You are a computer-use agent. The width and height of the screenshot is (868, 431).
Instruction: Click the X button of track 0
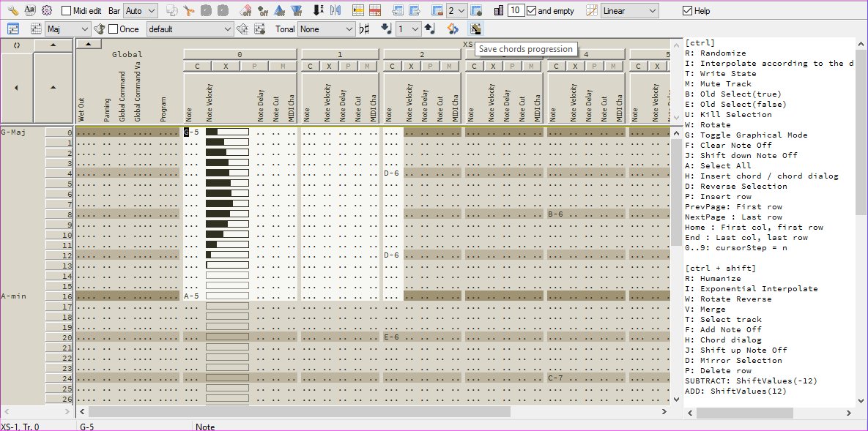coord(226,67)
